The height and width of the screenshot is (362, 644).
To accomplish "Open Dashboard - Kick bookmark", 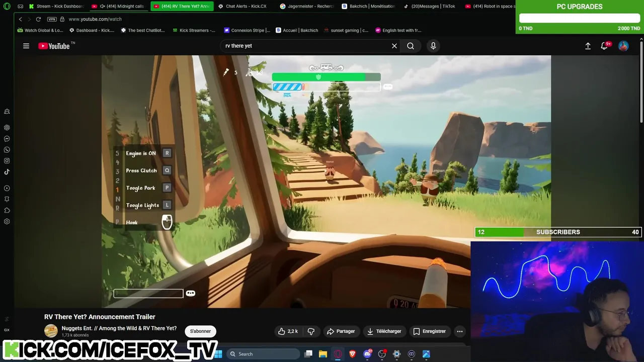I will coord(92,30).
